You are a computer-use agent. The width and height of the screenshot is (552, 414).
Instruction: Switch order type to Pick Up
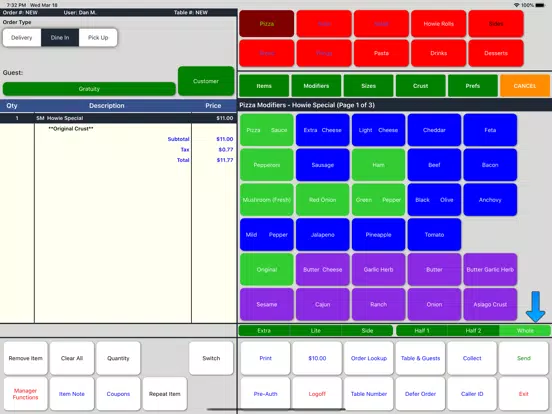pos(98,38)
